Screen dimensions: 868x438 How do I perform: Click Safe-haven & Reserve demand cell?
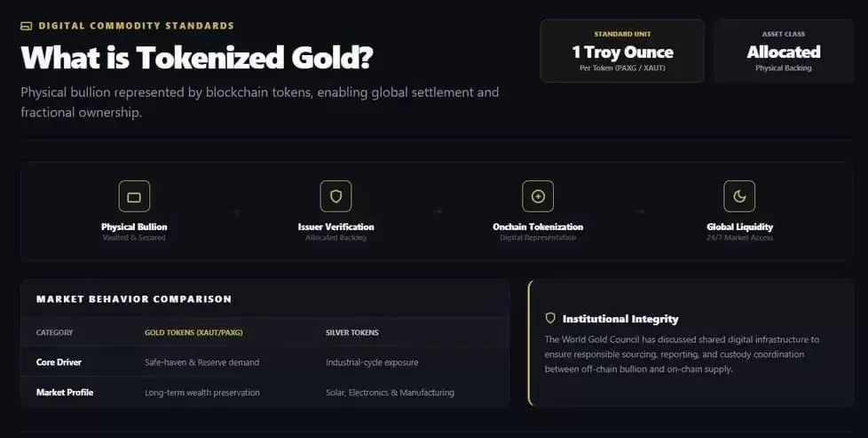[x=202, y=362]
